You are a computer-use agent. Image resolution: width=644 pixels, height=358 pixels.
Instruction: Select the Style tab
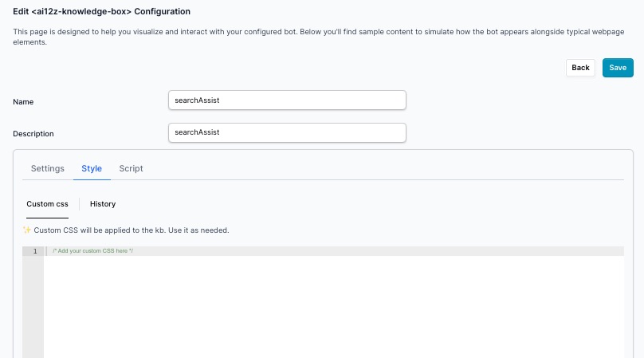click(x=92, y=169)
